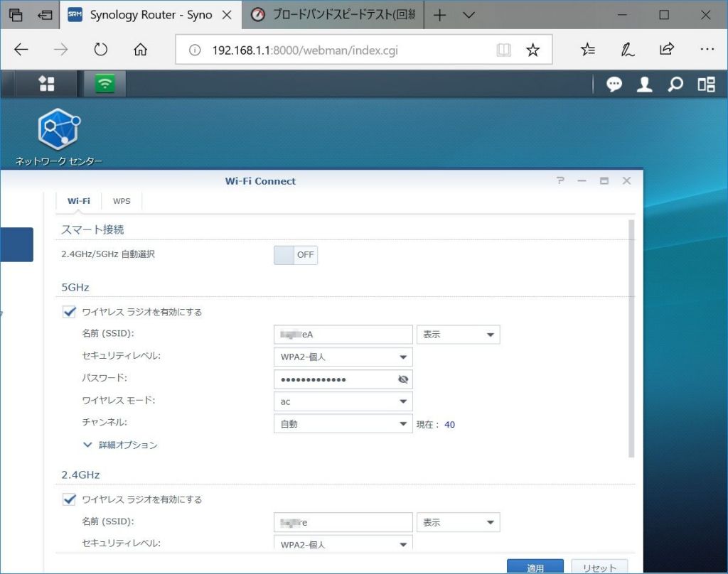Click the 5GHz SSID name field

(x=343, y=335)
